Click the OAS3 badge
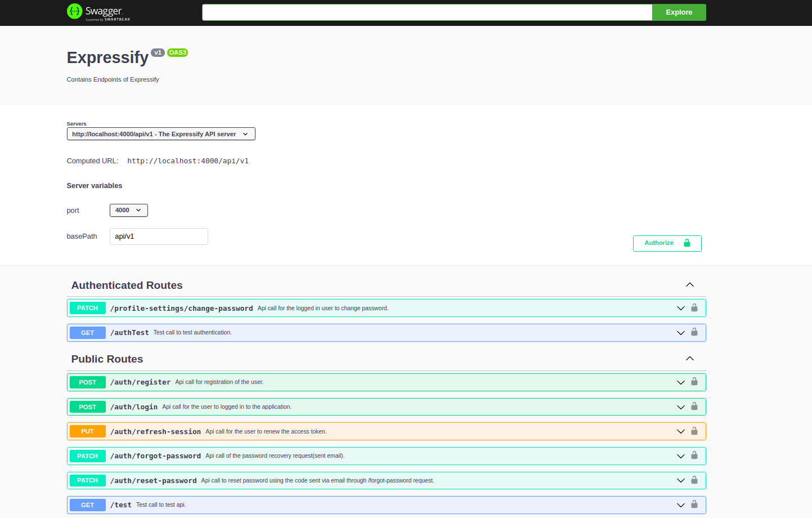This screenshot has width=812, height=518. tap(177, 52)
